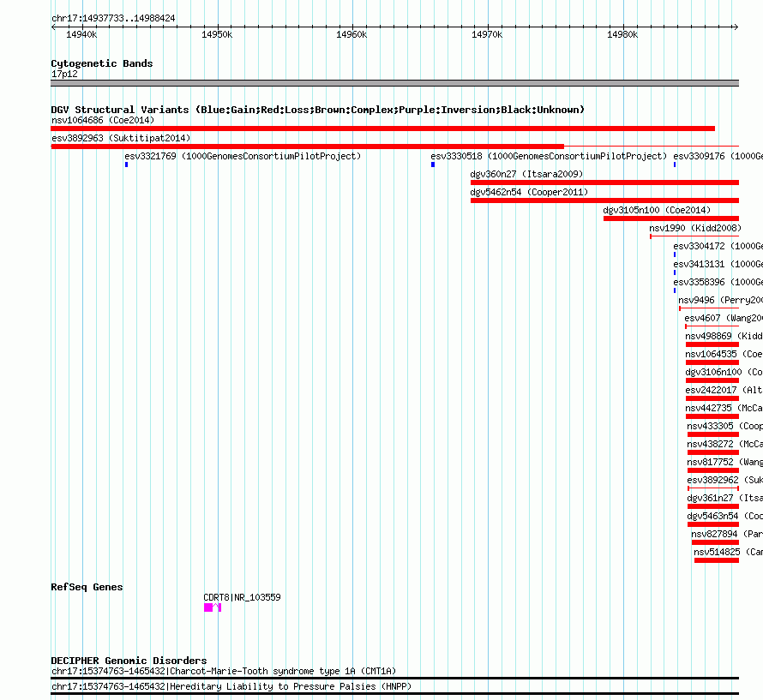Open the esv2422017 variant label

coord(724,390)
